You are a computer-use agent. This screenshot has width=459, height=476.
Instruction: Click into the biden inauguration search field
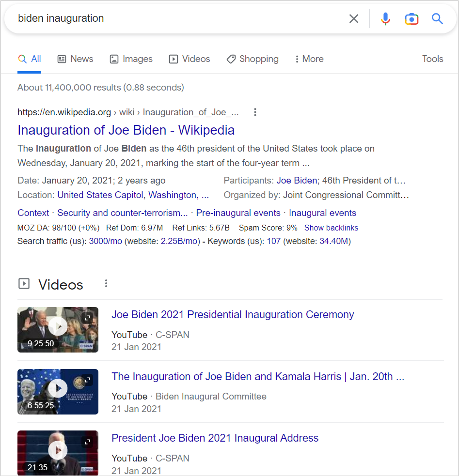(176, 18)
